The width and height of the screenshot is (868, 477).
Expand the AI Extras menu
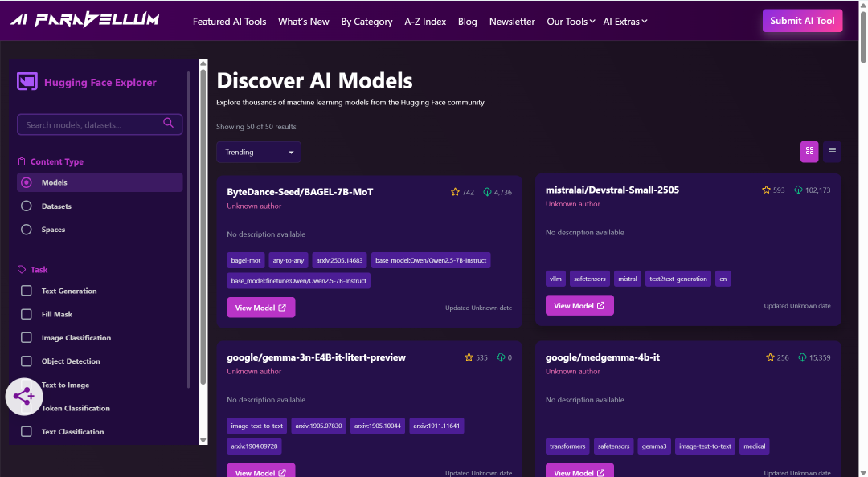pos(625,22)
